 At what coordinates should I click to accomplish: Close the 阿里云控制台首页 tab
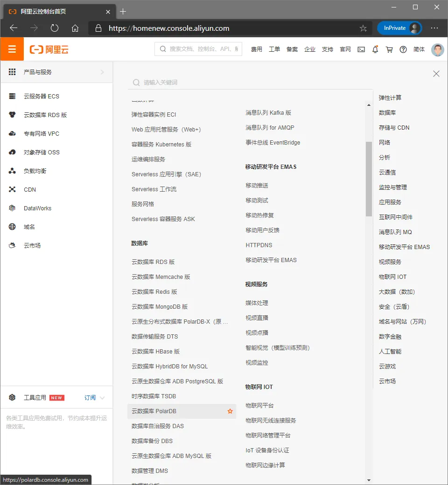point(108,12)
